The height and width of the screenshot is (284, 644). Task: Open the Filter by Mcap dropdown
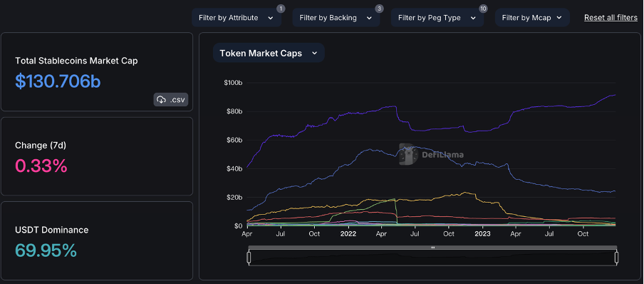[532, 18]
